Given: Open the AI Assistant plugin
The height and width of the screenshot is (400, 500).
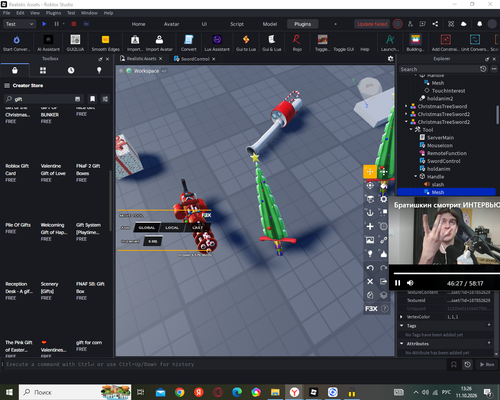Looking at the screenshot, I should click(x=48, y=43).
